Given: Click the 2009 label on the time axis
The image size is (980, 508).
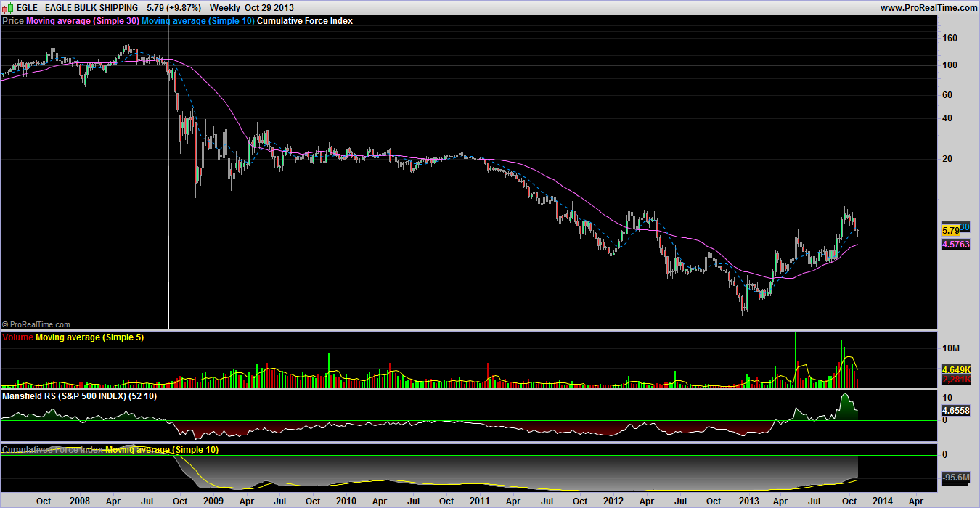Looking at the screenshot, I should click(x=213, y=501).
